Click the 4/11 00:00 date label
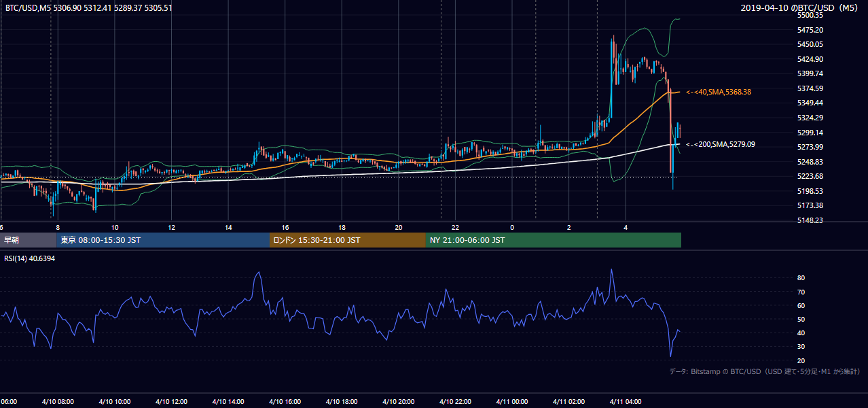The height and width of the screenshot is (408, 868). pyautogui.click(x=511, y=401)
